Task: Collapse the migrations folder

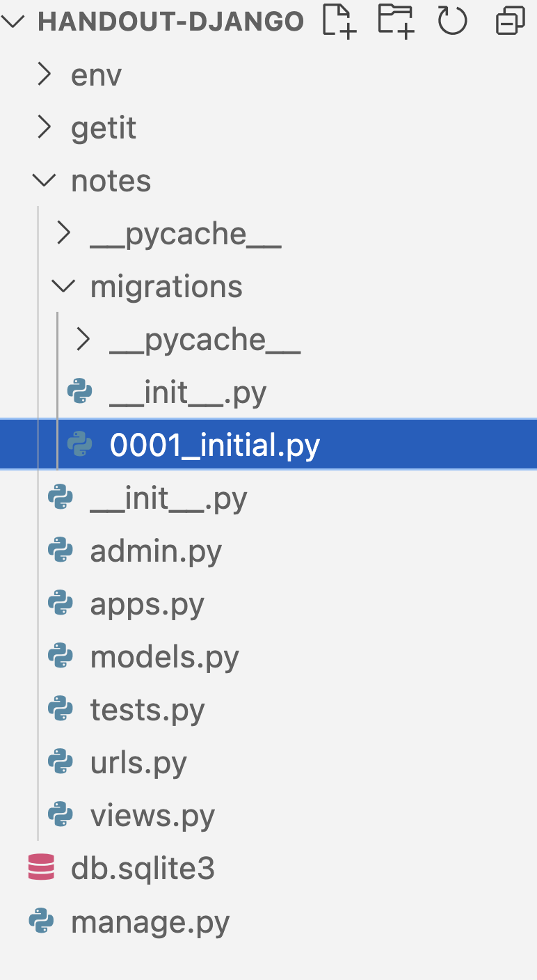Action: (x=64, y=286)
